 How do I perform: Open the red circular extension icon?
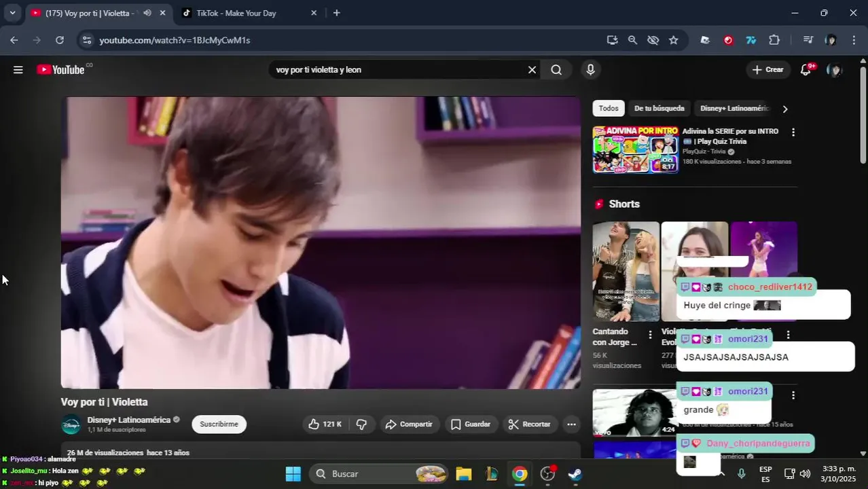coord(728,40)
